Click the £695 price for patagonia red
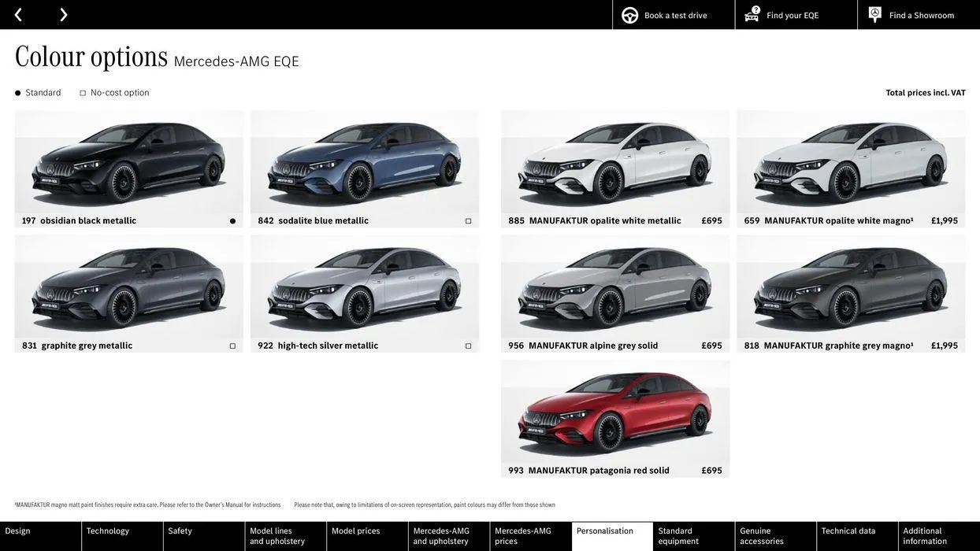Viewport: 980px width, 551px height. coord(712,471)
